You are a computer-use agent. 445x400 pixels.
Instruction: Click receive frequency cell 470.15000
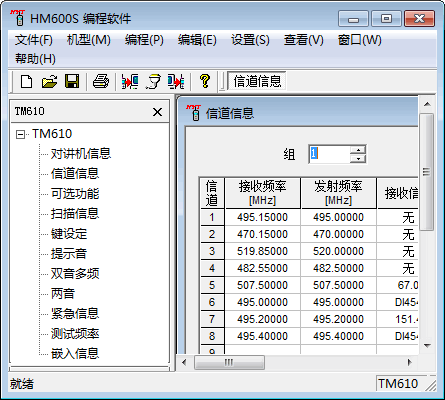click(263, 234)
